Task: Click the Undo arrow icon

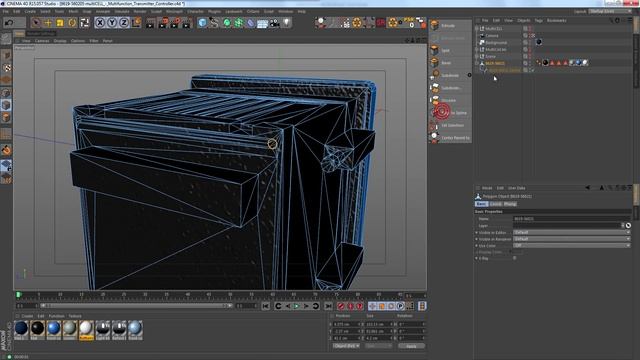Action: point(9,23)
